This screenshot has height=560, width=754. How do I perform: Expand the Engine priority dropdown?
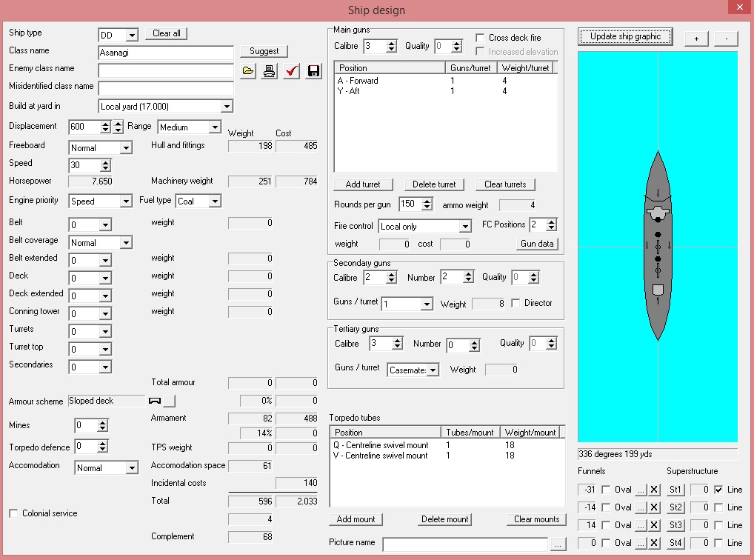coord(126,201)
